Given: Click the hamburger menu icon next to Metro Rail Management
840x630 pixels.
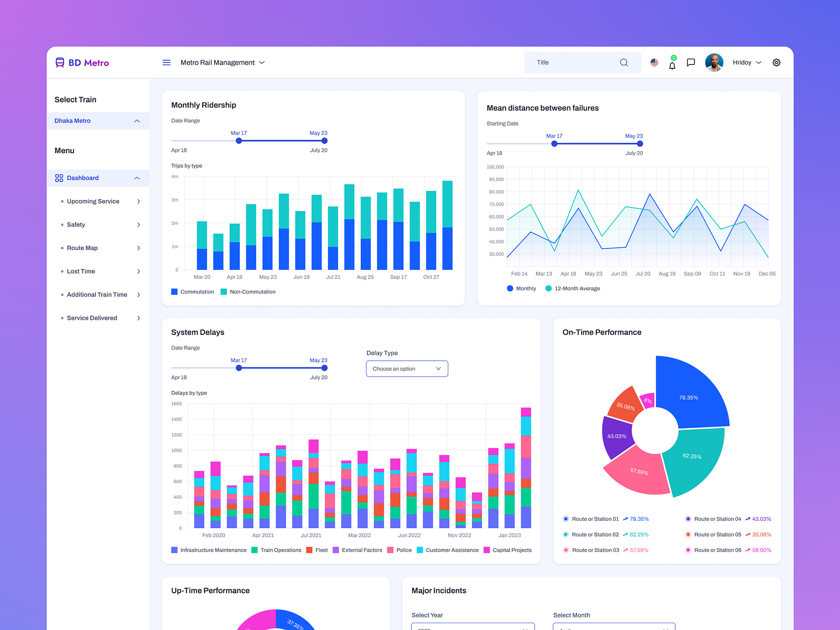Looking at the screenshot, I should tap(166, 62).
